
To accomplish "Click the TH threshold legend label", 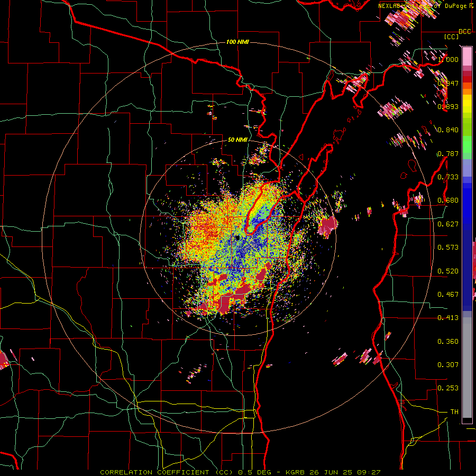I will (454, 412).
